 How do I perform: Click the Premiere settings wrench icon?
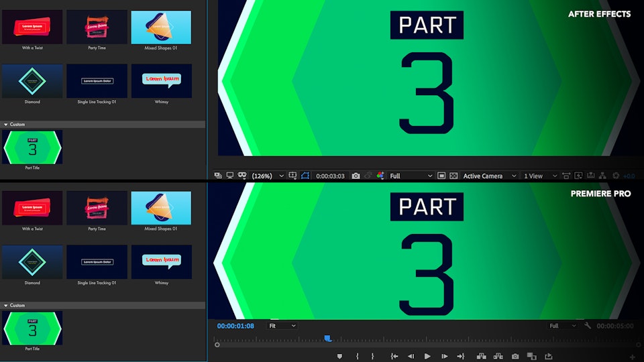point(588,326)
